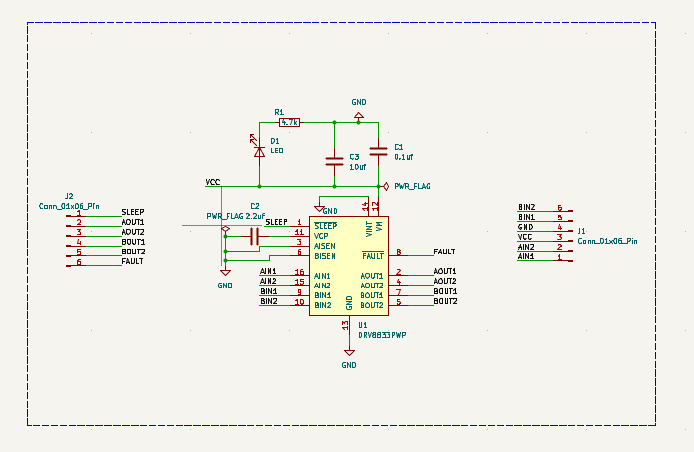
Task: Select the 2.2uf value text of C2
Action: [x=255, y=216]
